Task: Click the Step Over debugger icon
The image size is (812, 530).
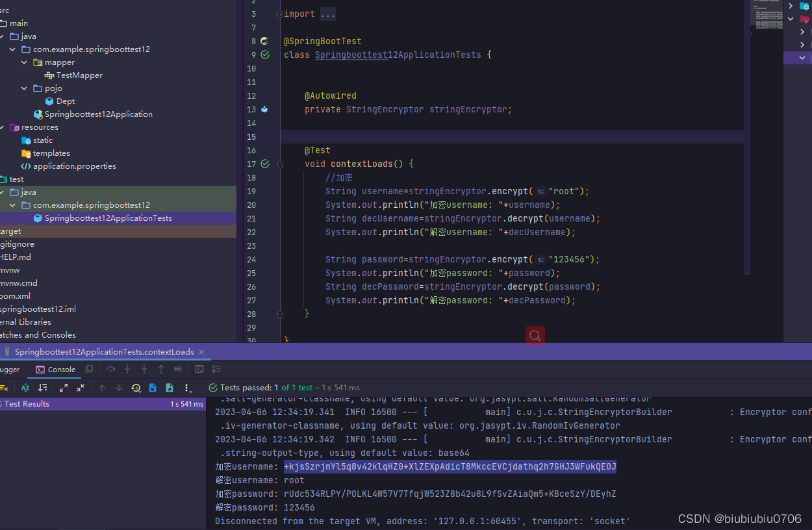Action: pos(110,369)
